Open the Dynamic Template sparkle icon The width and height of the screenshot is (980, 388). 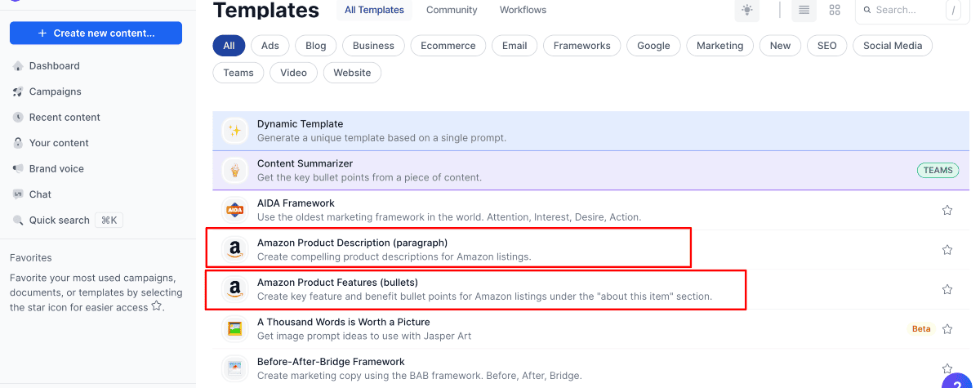tap(235, 131)
